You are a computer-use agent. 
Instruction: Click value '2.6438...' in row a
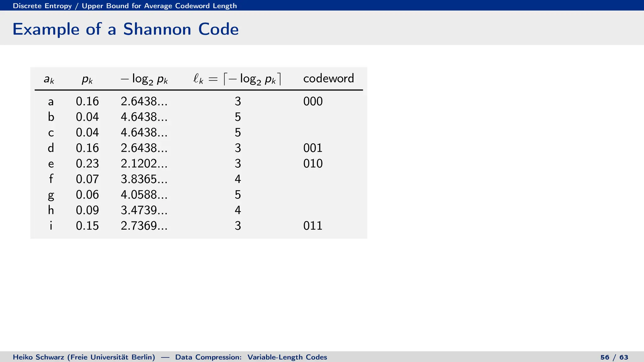[x=144, y=101]
